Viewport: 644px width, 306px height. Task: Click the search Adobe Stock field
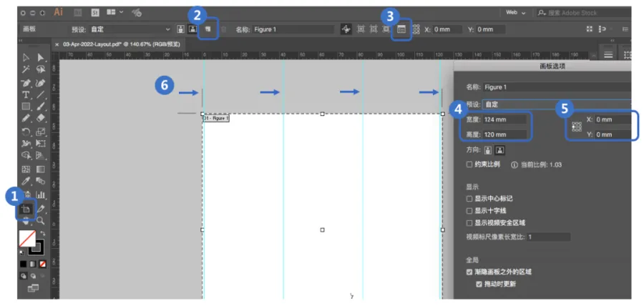coord(584,13)
